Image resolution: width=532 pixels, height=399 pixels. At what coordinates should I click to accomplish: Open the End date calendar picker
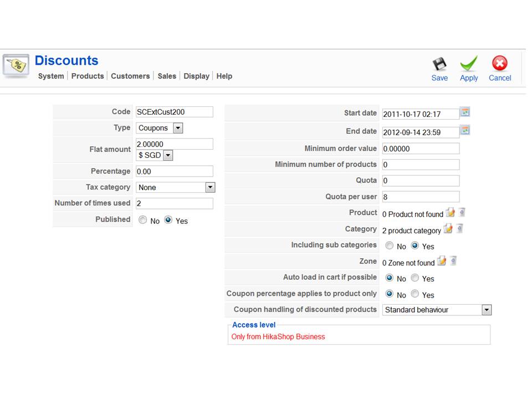tap(465, 130)
